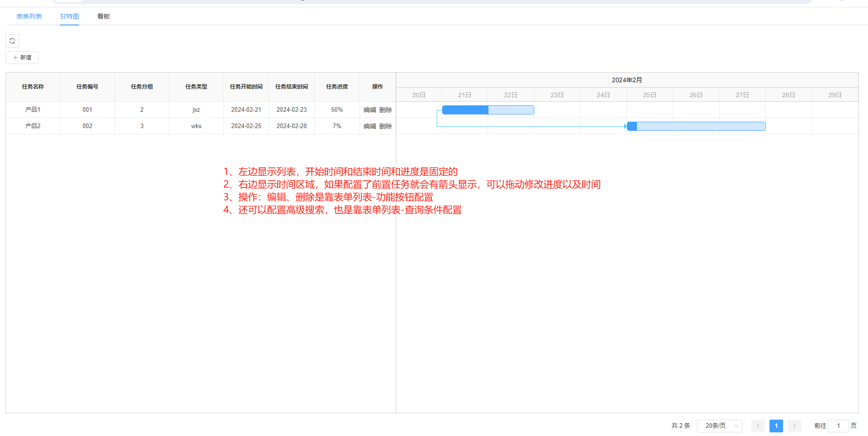
Task: Click the 任务分组 column header
Action: pyautogui.click(x=142, y=87)
